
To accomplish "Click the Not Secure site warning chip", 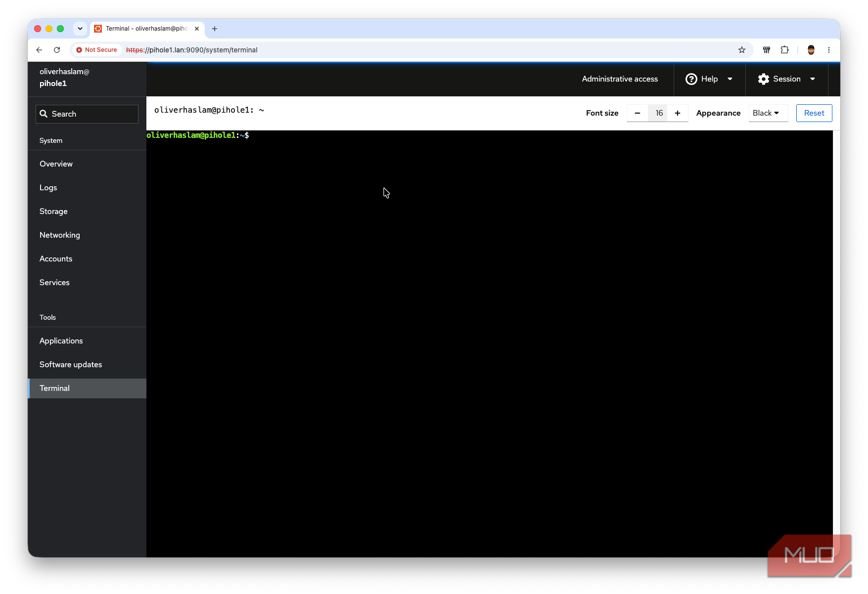I will (x=96, y=50).
